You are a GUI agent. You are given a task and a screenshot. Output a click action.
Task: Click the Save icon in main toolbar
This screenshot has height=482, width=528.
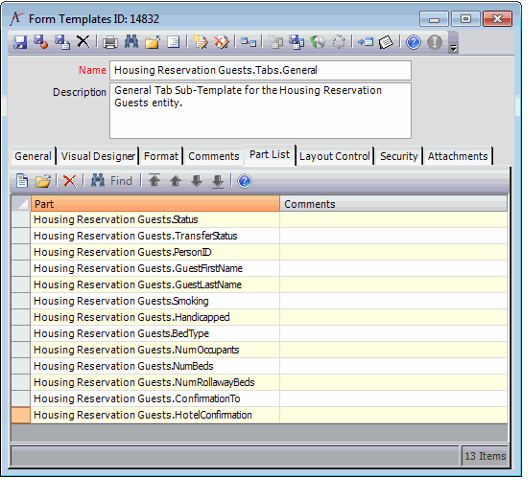[x=20, y=42]
